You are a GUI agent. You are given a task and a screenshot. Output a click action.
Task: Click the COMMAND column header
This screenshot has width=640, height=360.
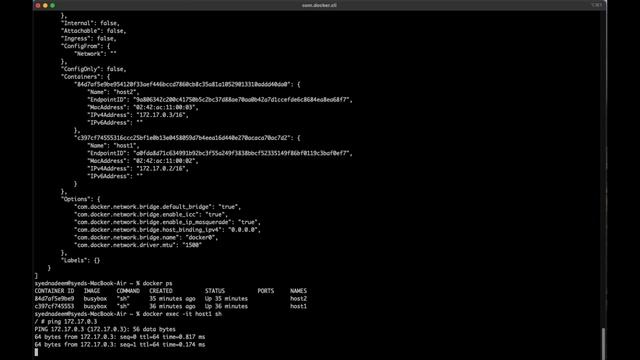(128, 291)
